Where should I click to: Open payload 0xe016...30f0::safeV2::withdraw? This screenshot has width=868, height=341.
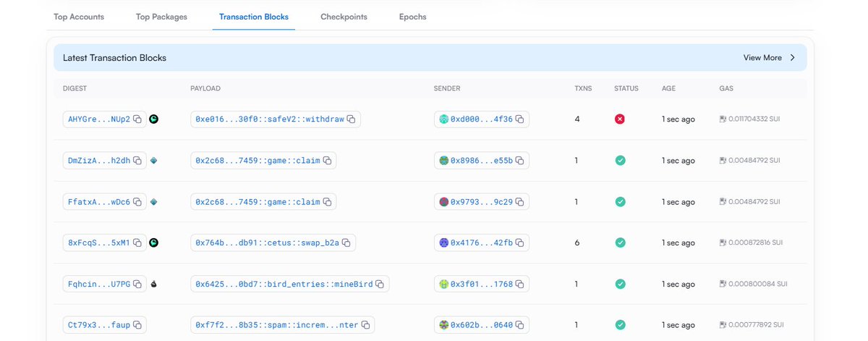[270, 119]
